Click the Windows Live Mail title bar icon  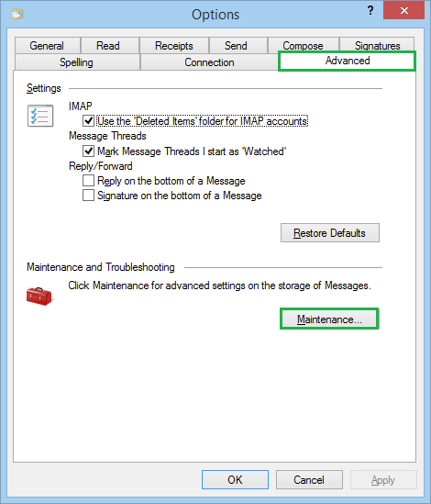[17, 14]
